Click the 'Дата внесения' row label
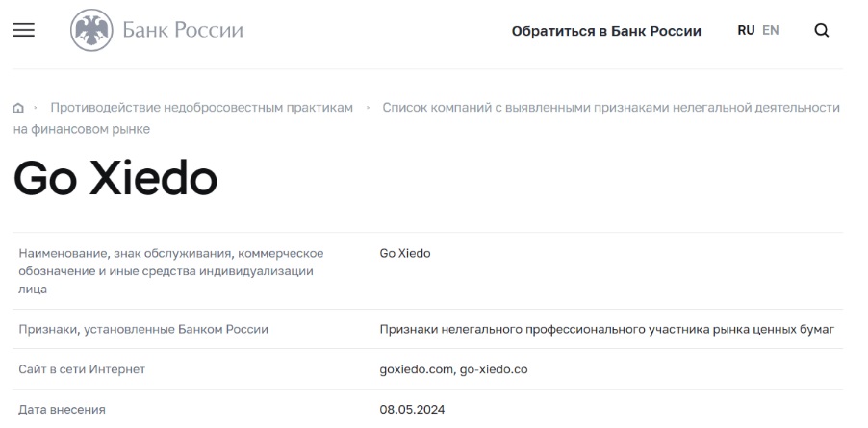 coord(63,410)
